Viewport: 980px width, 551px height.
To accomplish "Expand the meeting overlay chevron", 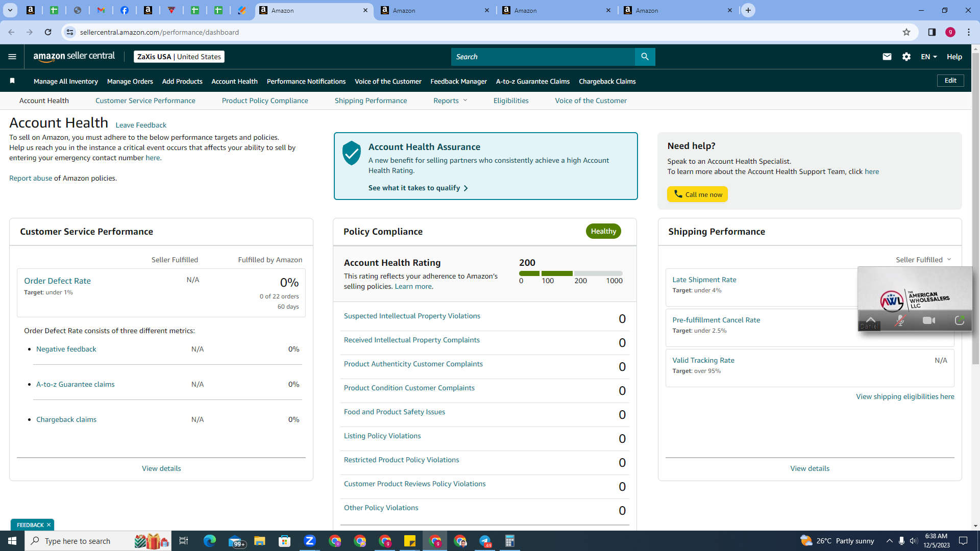I will [871, 319].
